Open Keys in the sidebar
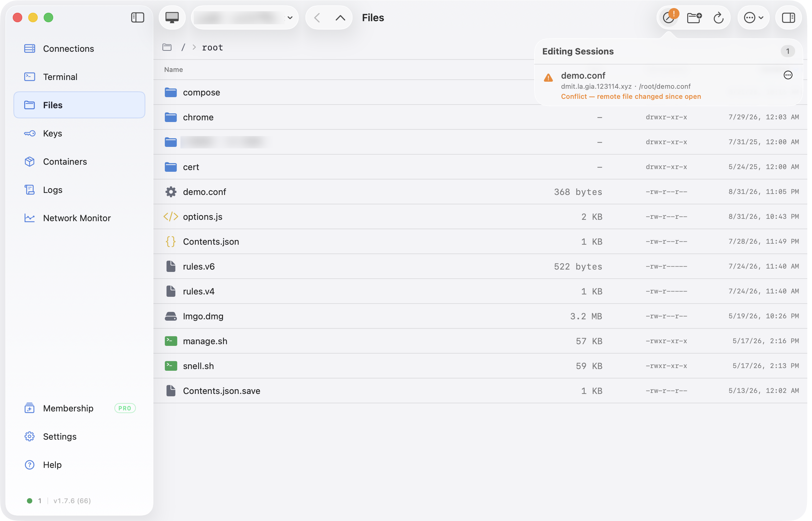This screenshot has width=812, height=521. [79, 134]
